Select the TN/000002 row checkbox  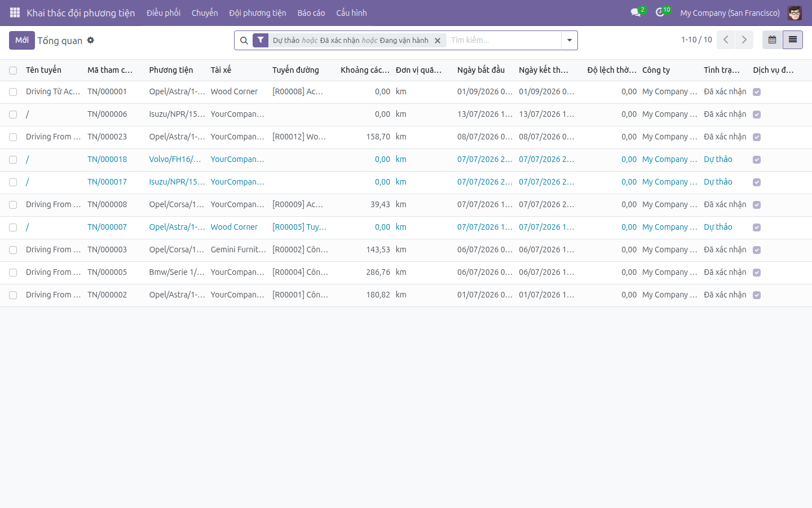(13, 295)
